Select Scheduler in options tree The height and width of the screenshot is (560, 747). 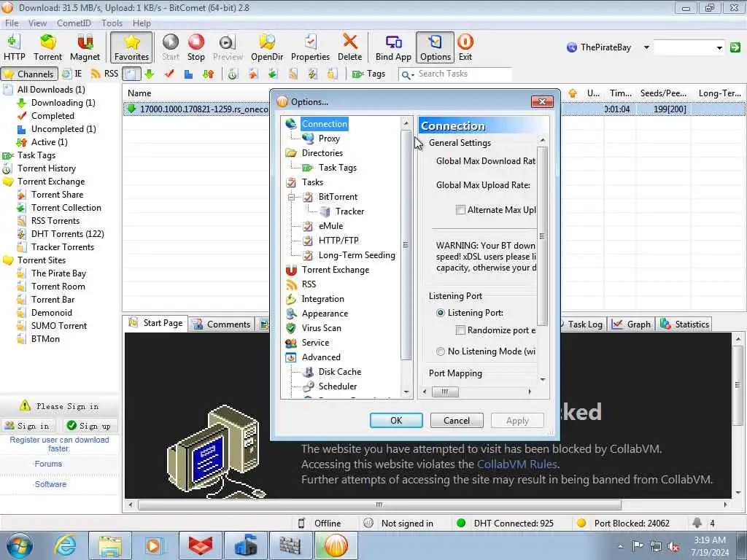[337, 386]
